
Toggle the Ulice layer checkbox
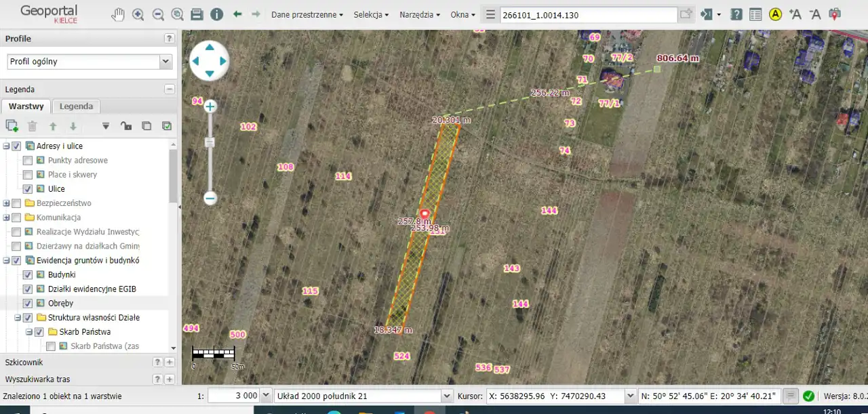tap(28, 189)
